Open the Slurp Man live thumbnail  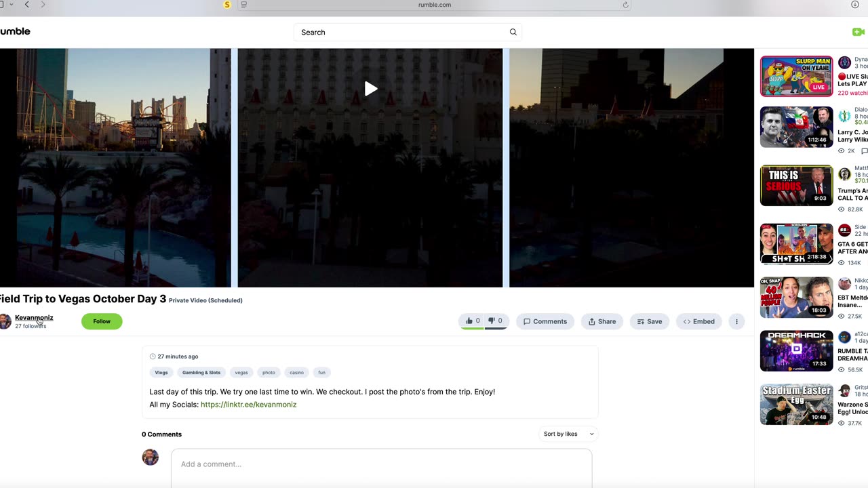coord(797,76)
